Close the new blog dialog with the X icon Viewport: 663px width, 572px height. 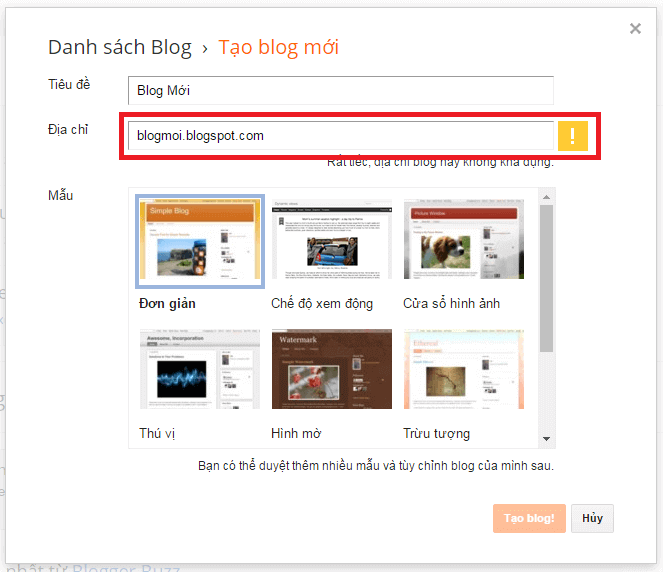635,29
